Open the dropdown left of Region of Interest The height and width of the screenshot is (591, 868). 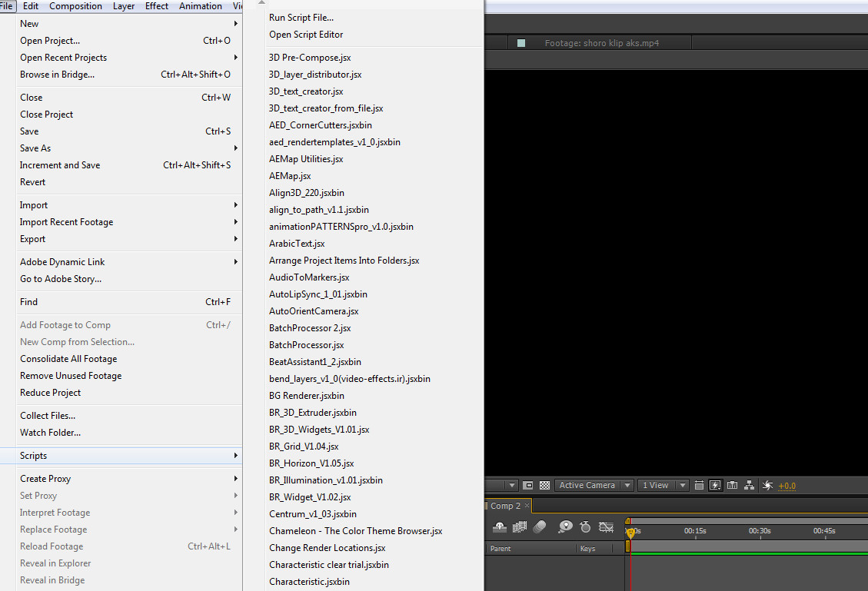tap(511, 485)
